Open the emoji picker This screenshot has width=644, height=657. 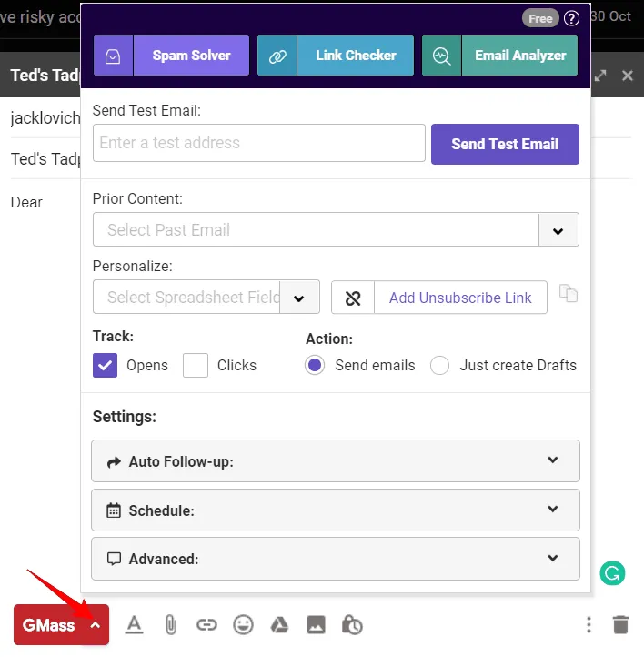pyautogui.click(x=243, y=625)
